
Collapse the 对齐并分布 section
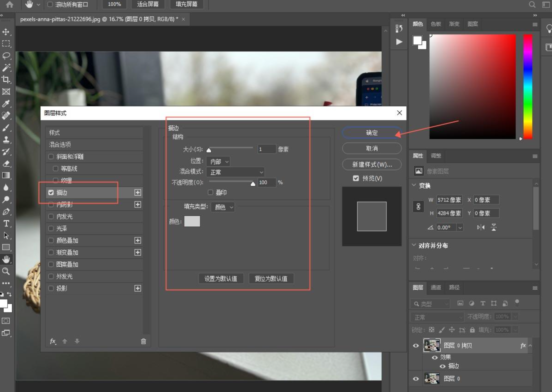(414, 245)
